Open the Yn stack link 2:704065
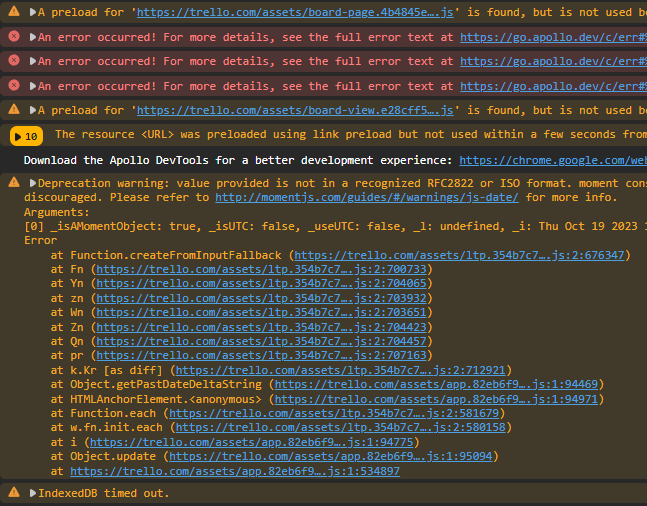 [x=261, y=283]
